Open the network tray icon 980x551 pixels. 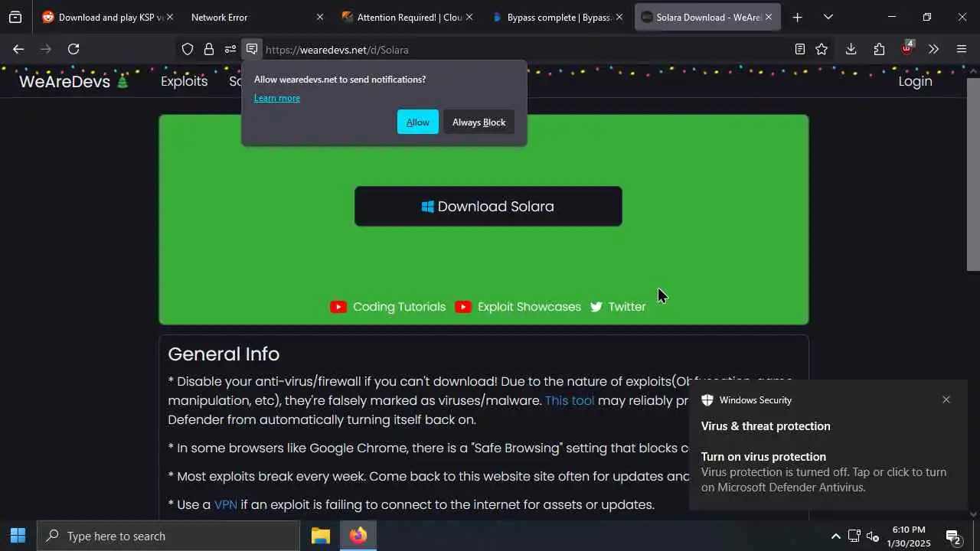pyautogui.click(x=854, y=536)
